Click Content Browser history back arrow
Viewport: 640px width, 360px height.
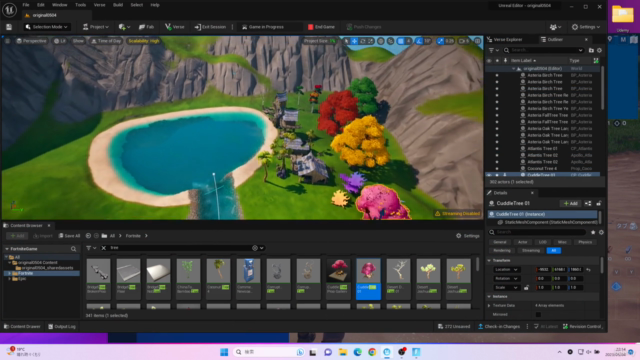click(88, 236)
